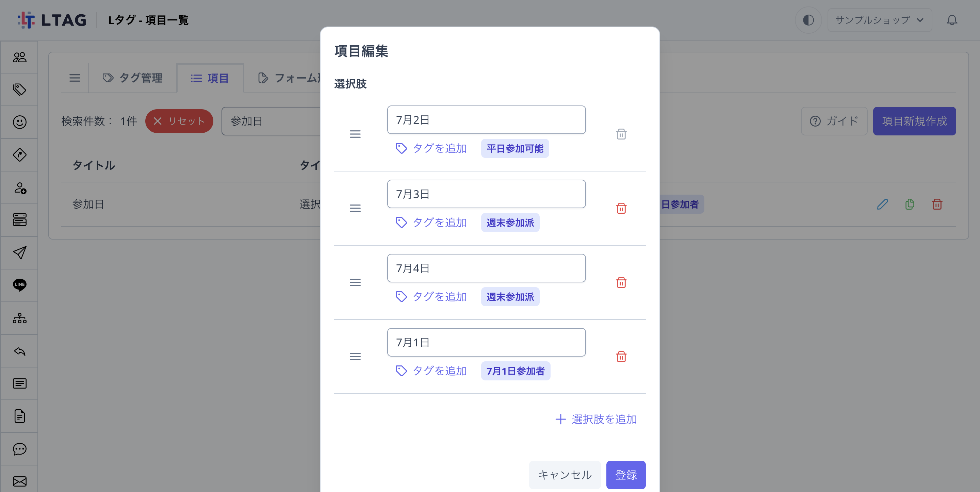The height and width of the screenshot is (492, 980).
Task: Switch to the フォーム tab
Action: (x=289, y=78)
